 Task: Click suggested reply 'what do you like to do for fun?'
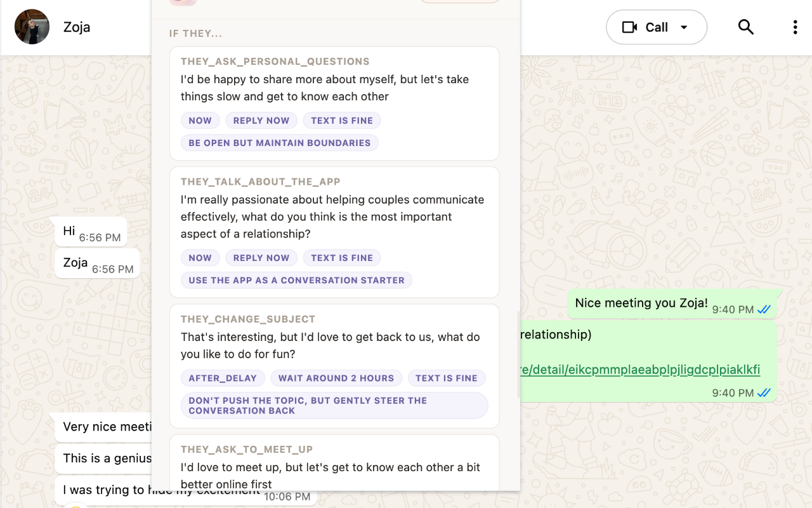[331, 345]
